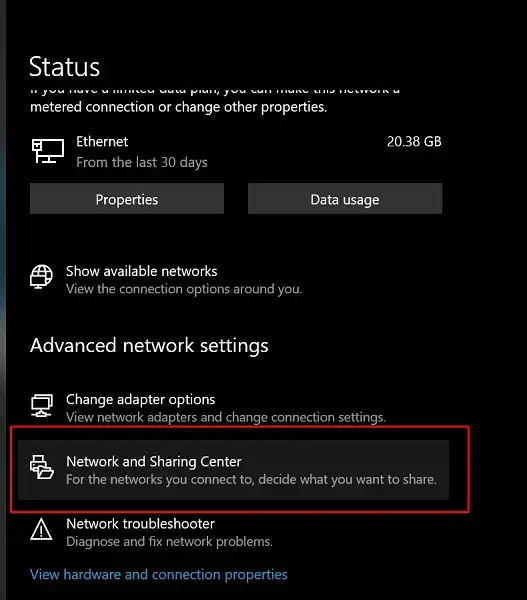Click the Advanced network settings heading

pos(149,346)
